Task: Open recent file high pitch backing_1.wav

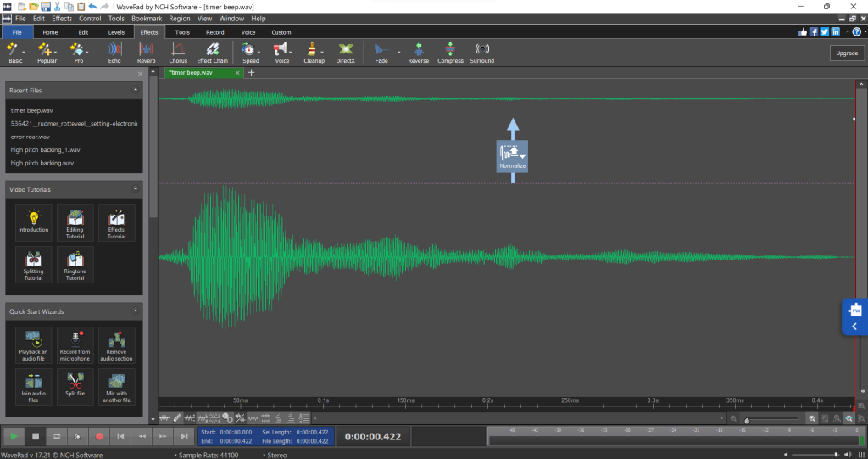Action: tap(46, 149)
